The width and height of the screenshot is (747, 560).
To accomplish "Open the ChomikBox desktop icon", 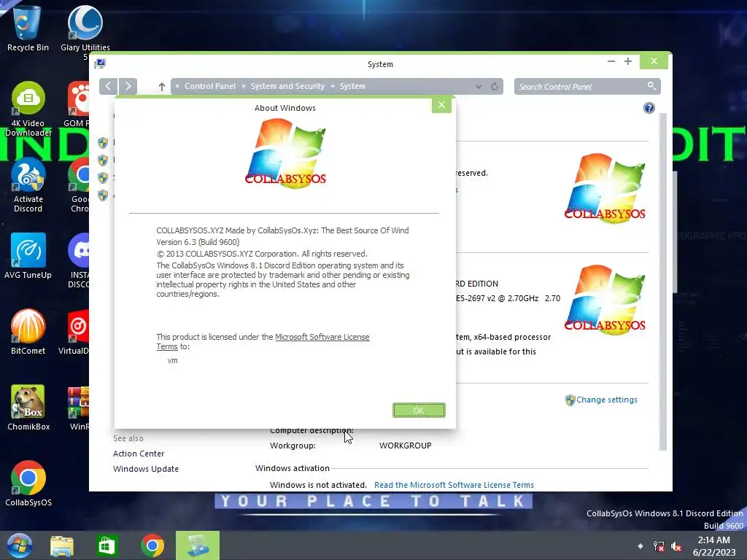I will click(28, 408).
